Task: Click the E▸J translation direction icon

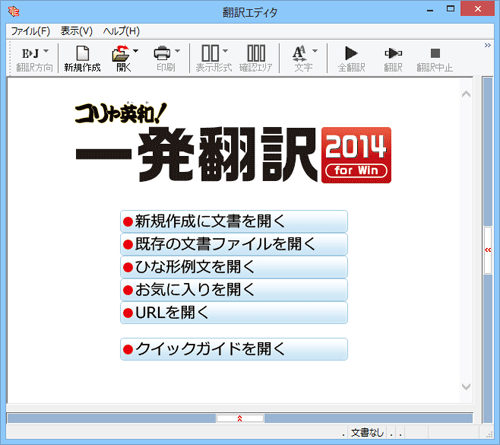Action: click(30, 54)
